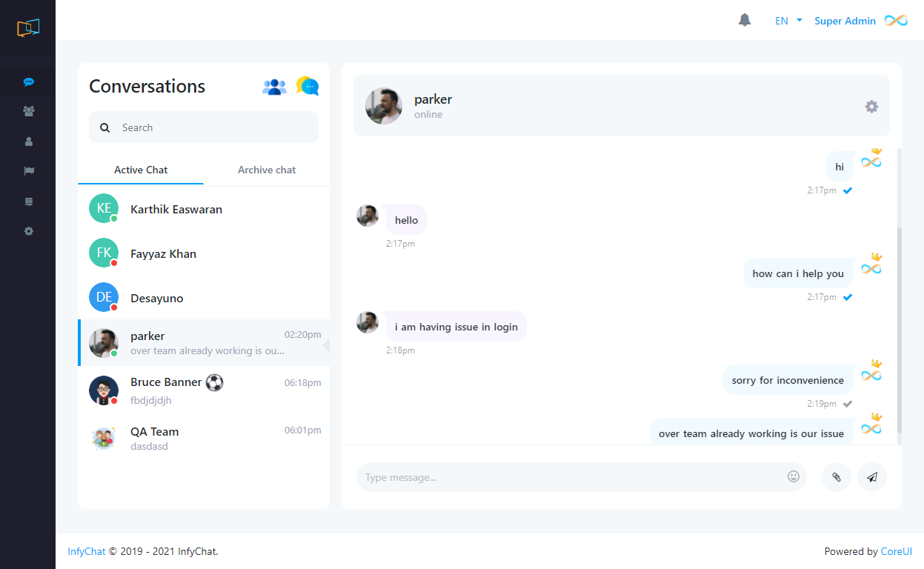The width and height of the screenshot is (924, 569).
Task: Open the emoji picker in the message box
Action: 794,476
